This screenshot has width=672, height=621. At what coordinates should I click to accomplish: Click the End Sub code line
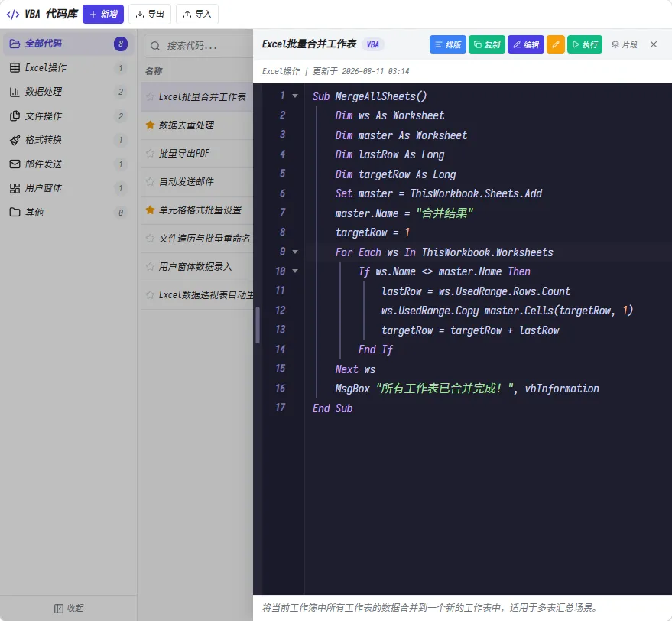tap(333, 408)
